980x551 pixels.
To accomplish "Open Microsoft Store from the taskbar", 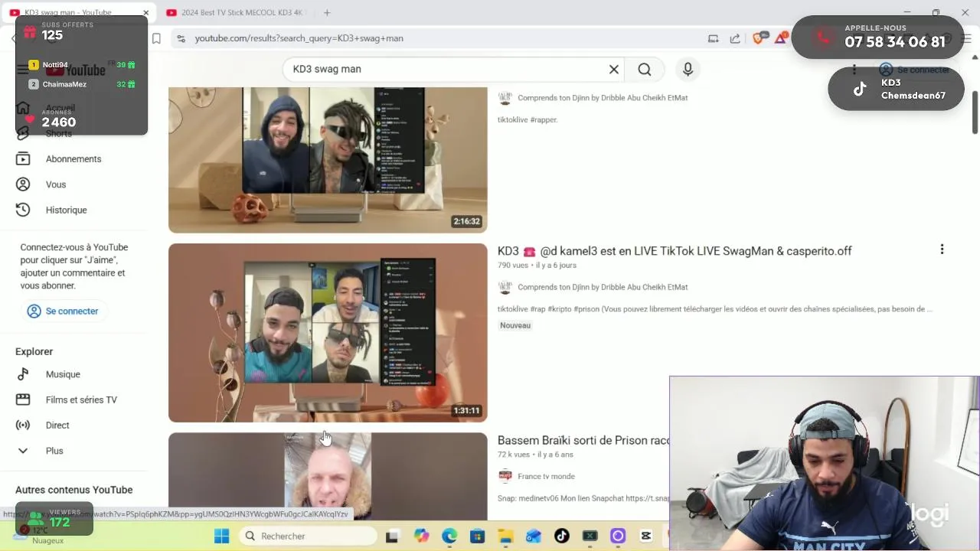I will point(478,536).
